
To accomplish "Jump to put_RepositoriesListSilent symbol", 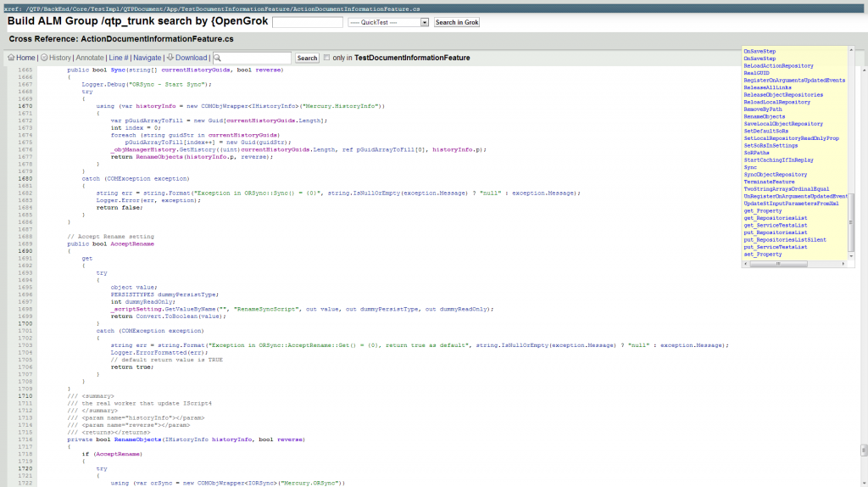I will tap(784, 239).
